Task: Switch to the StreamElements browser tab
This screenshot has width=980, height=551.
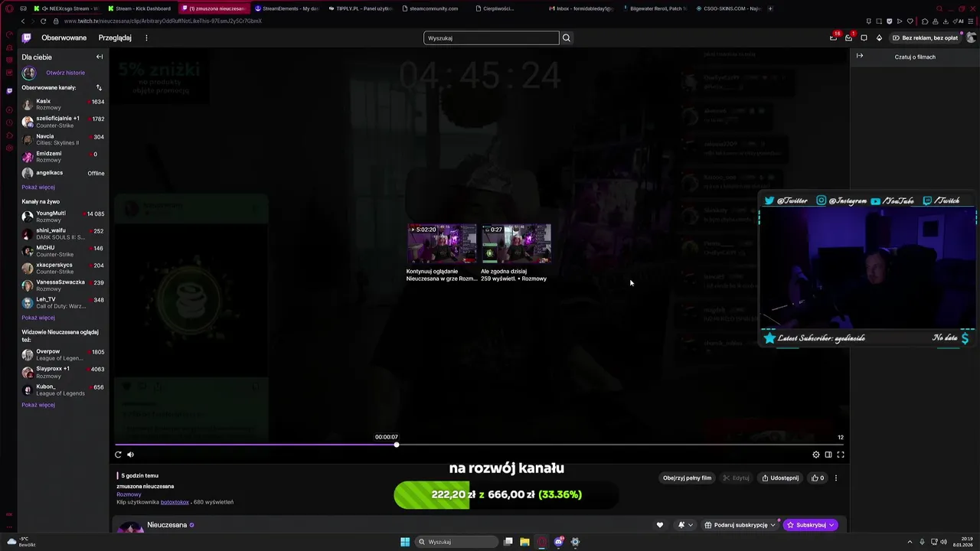Action: 287,8
